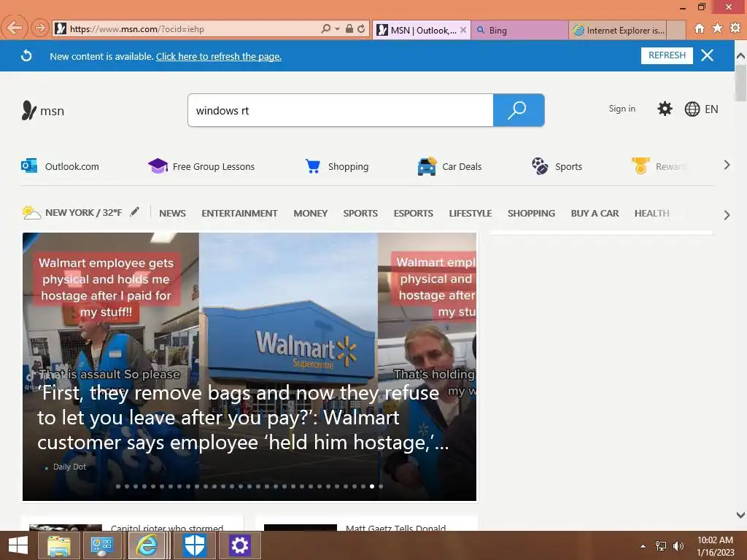
Task: Open the Internet Explorer Home icon
Action: (699, 28)
